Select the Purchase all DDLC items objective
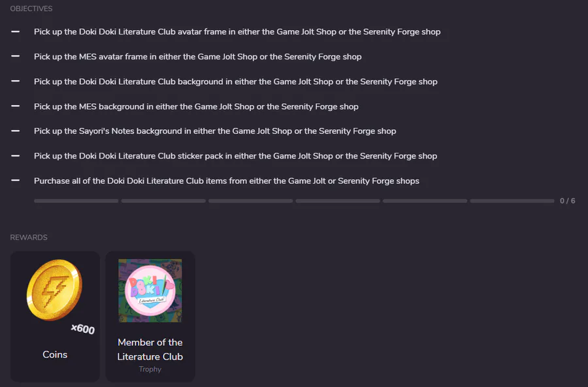The image size is (588, 387). [x=227, y=181]
